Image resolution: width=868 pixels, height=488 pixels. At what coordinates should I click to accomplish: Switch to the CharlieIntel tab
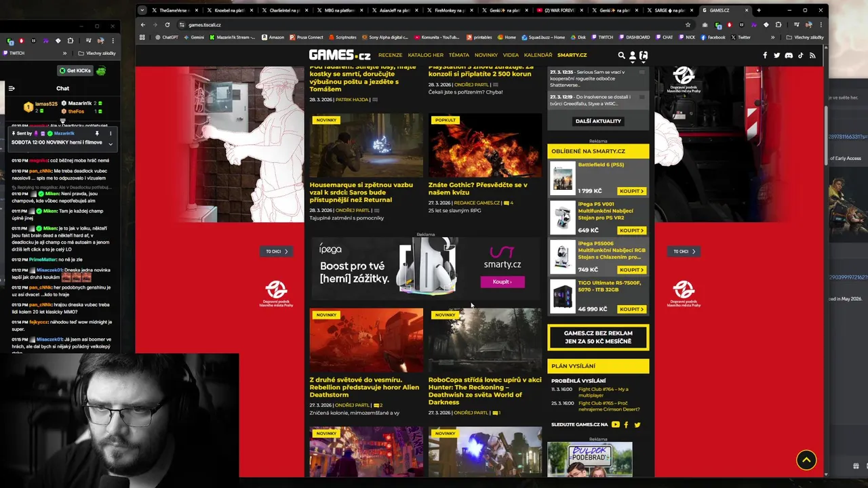tap(283, 10)
